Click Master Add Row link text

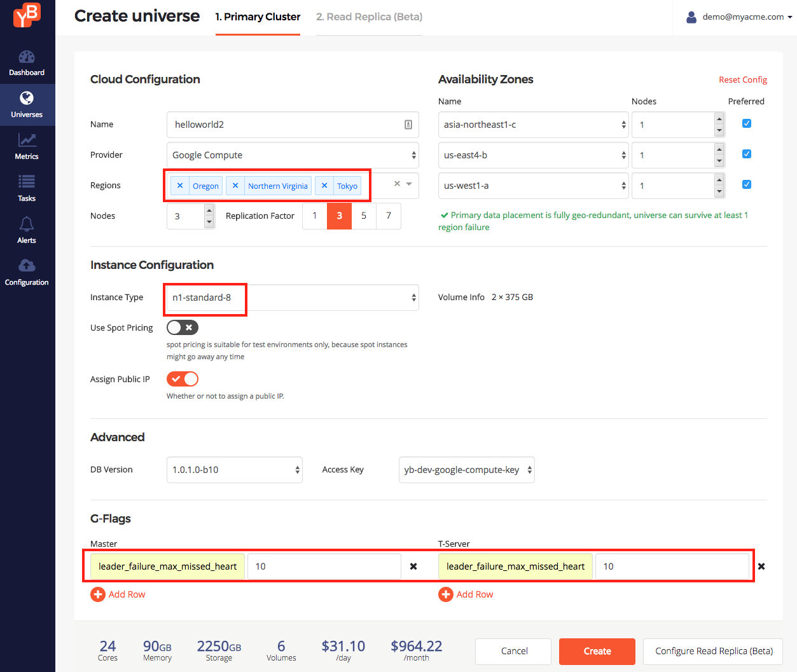tap(127, 594)
